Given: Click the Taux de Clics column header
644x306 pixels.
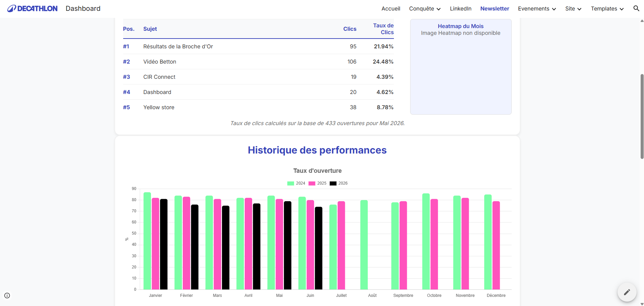Looking at the screenshot, I should (x=383, y=29).
